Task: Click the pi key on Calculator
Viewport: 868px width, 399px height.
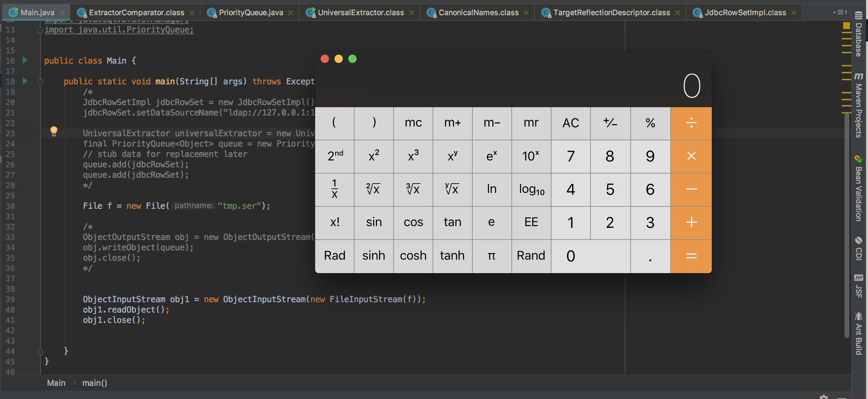Action: point(492,256)
